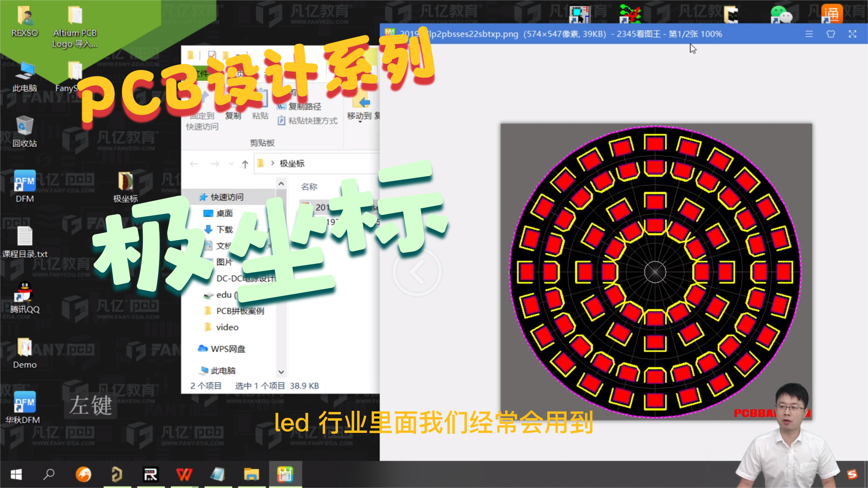868x488 pixels.
Task: Click the Sogou input method tray icon
Action: [852, 474]
